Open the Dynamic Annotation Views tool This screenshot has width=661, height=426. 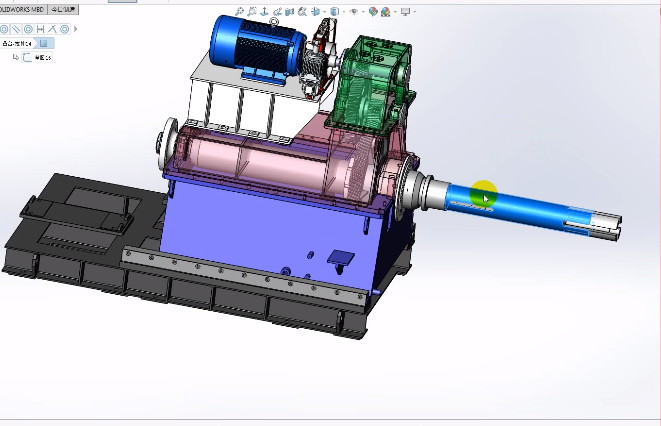tap(302, 12)
